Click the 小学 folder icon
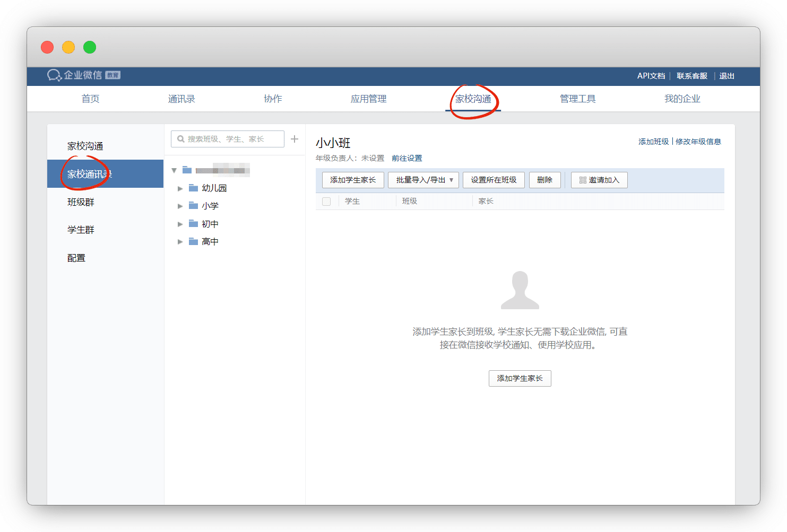Screen dimensions: 787x532 tap(193, 206)
